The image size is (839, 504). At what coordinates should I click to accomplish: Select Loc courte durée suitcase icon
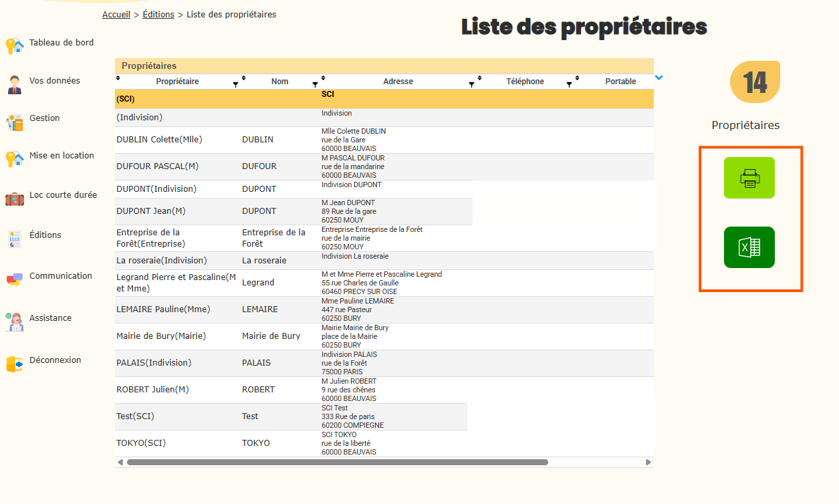click(x=15, y=199)
